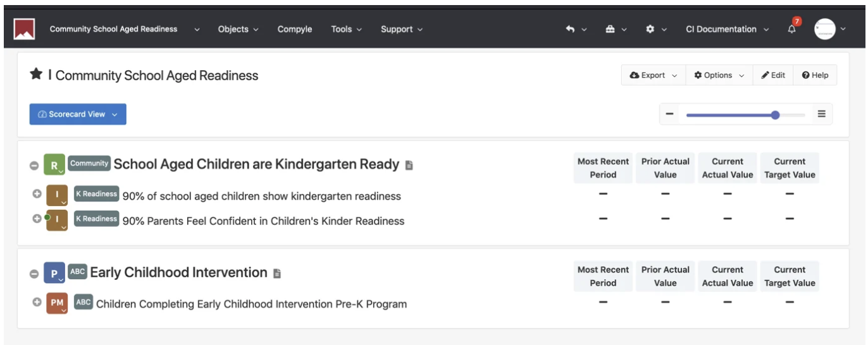Expand the Children Completing Pre-K Program measure
Image resolution: width=868 pixels, height=345 pixels.
click(x=37, y=302)
